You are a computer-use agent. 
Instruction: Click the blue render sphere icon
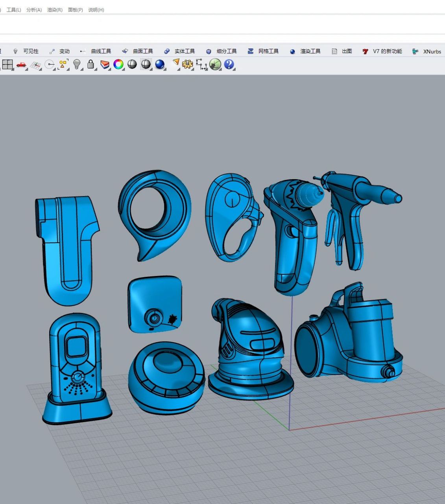pos(159,64)
